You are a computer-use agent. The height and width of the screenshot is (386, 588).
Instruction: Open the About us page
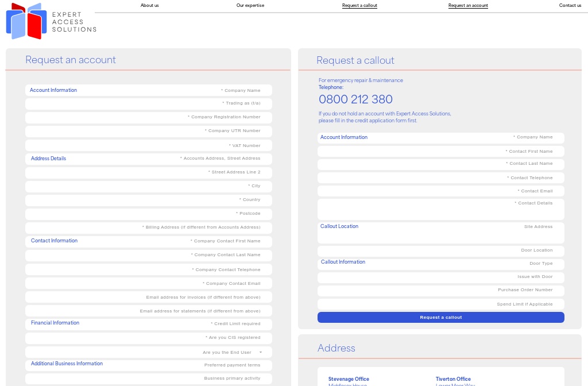149,5
